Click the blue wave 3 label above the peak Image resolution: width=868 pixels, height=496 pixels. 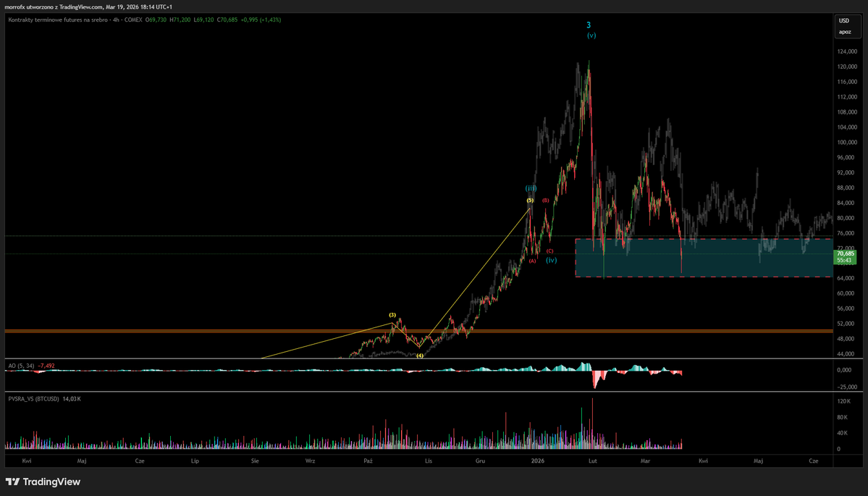point(588,24)
